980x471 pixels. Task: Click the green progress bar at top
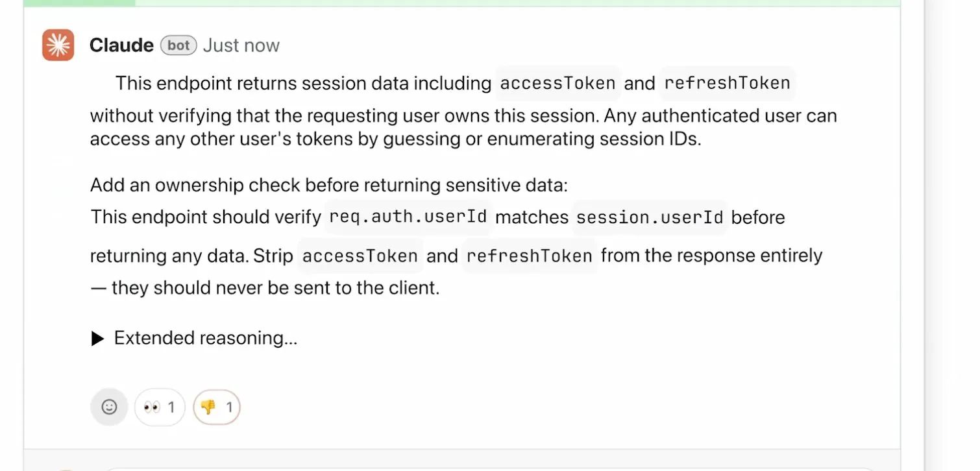pos(461,3)
